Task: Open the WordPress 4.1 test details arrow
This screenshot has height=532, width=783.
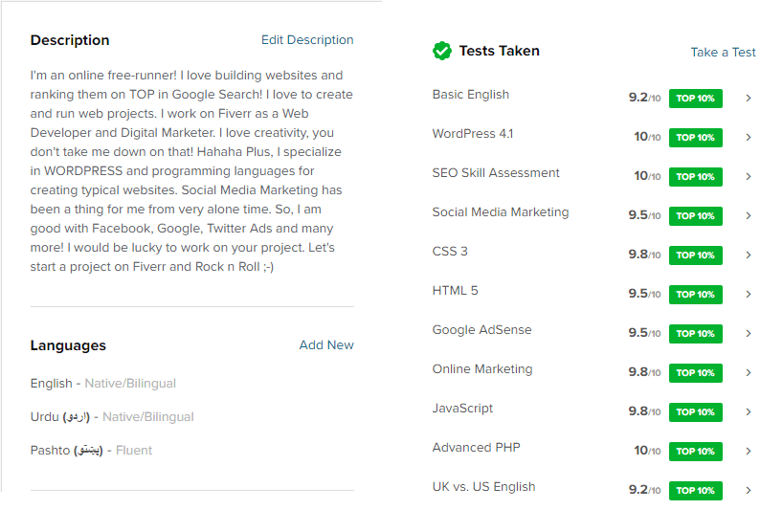Action: pos(748,137)
